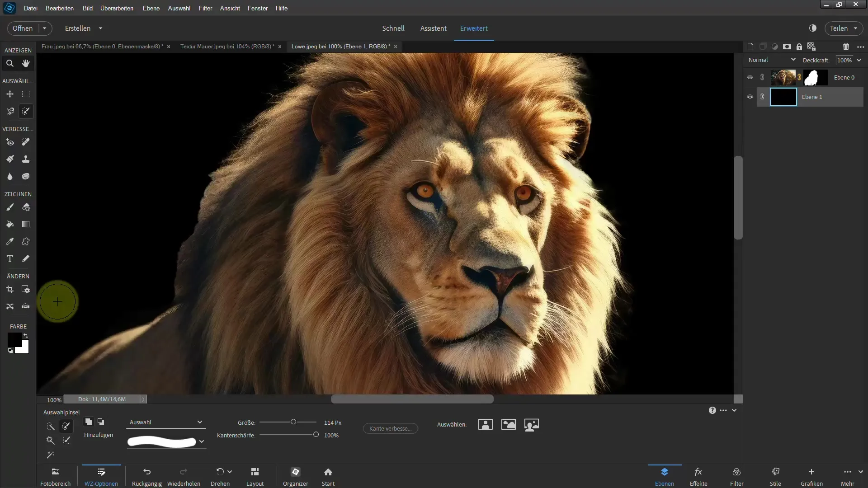This screenshot has width=868, height=488.
Task: Select the Custom Shape tool
Action: (26, 241)
